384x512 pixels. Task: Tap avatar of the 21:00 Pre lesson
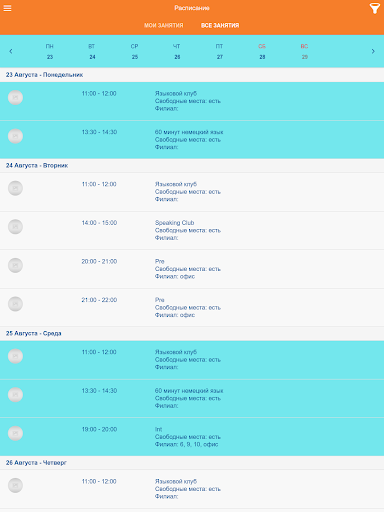click(x=15, y=304)
